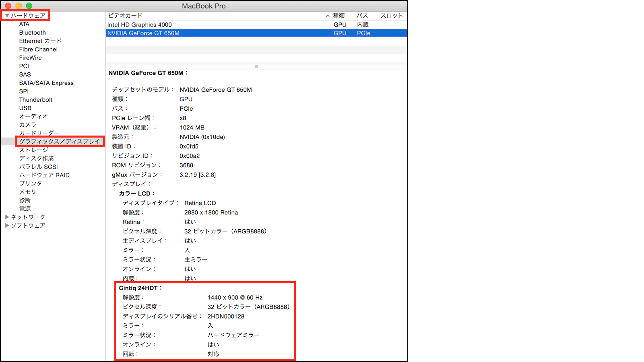Open the Thunderbolt section
This screenshot has width=644, height=362.
point(35,99)
